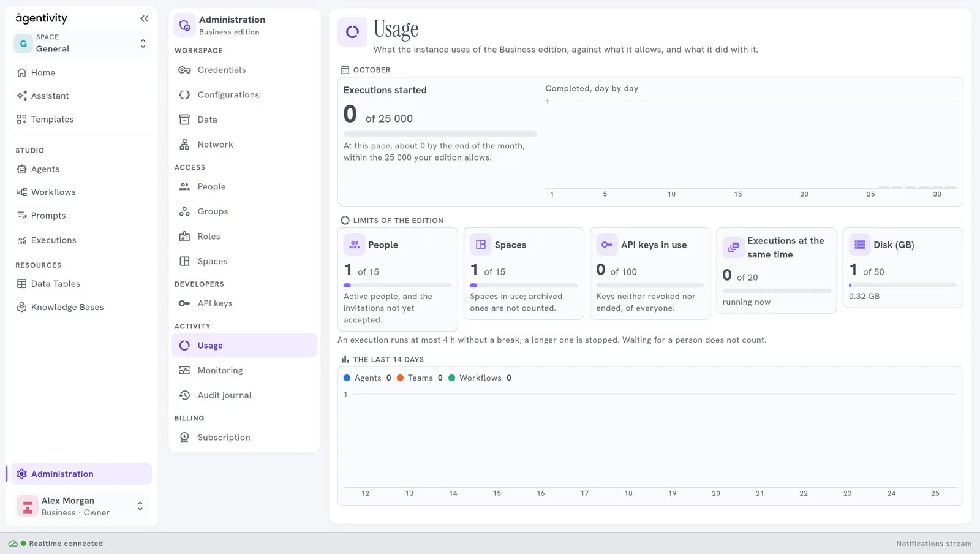Open Monitoring chart icon
This screenshot has width=980, height=554.
[184, 370]
